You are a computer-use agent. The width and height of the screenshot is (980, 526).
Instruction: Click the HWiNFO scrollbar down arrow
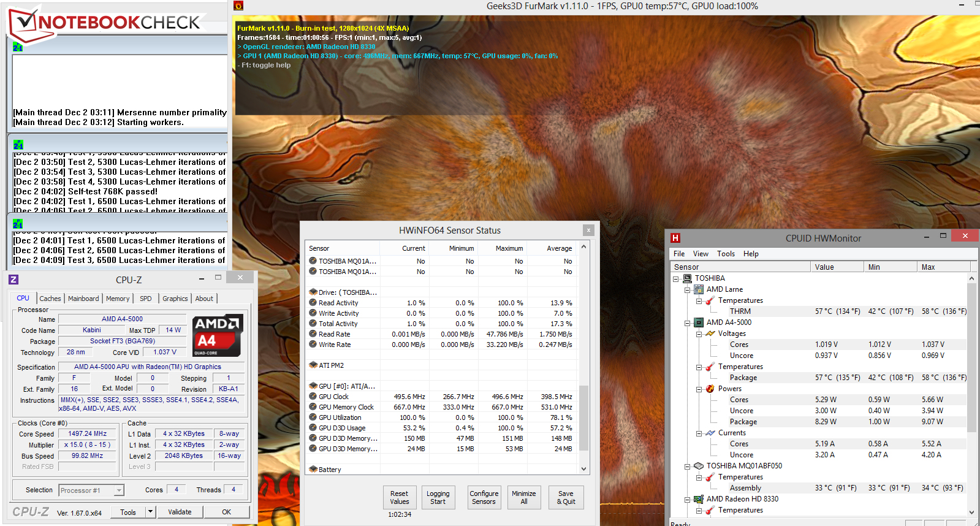pyautogui.click(x=583, y=469)
